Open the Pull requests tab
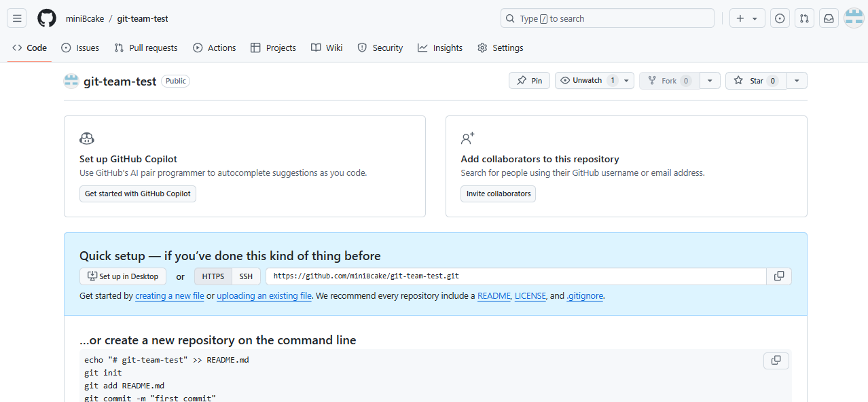Image resolution: width=868 pixels, height=402 pixels. (146, 48)
